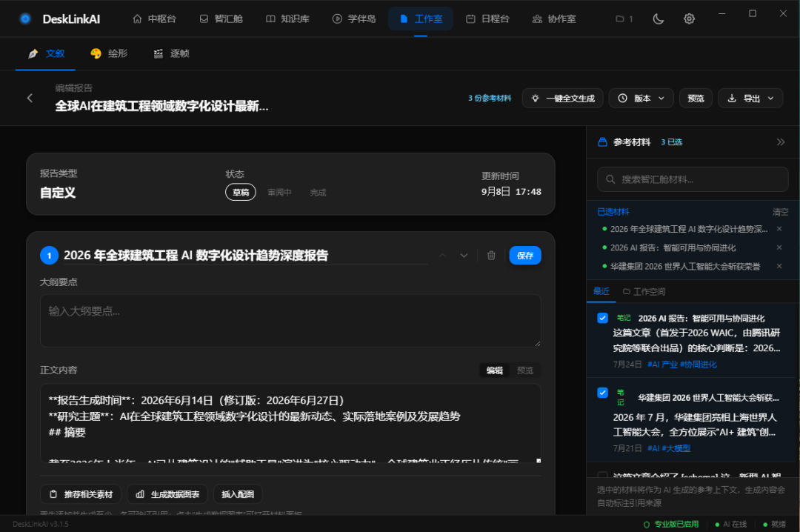The height and width of the screenshot is (532, 800).
Task: Open 协作室 in top navigation
Action: click(x=554, y=19)
